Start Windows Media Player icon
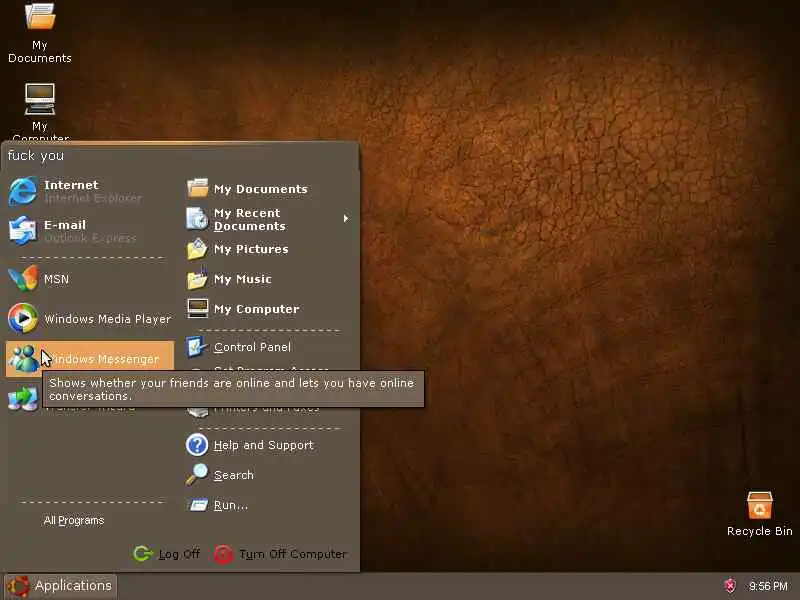This screenshot has width=800, height=600. [23, 318]
